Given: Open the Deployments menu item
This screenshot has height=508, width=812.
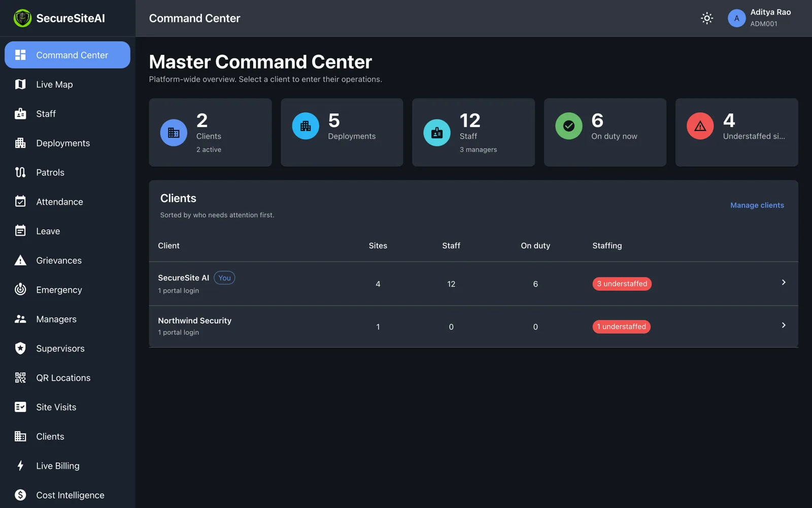Looking at the screenshot, I should coord(67,143).
